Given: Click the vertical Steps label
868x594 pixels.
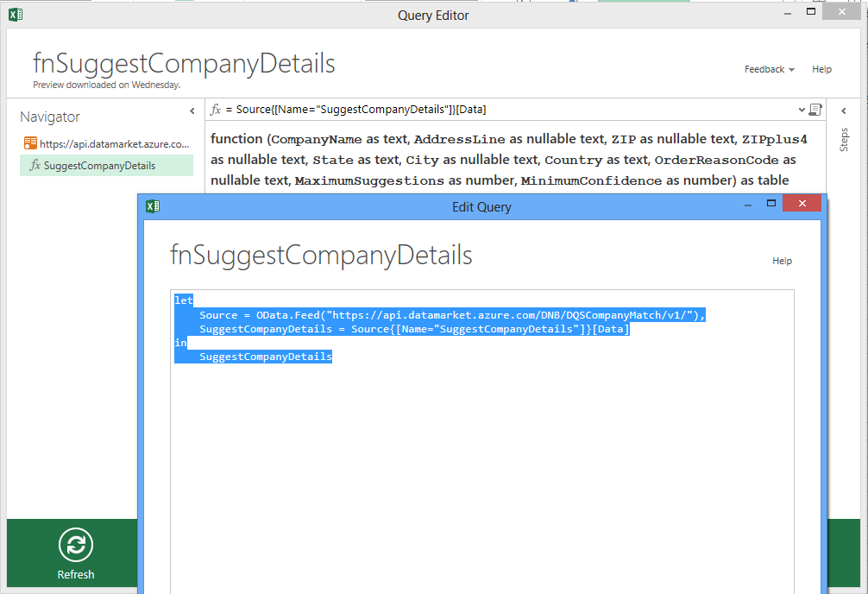Looking at the screenshot, I should 844,140.
